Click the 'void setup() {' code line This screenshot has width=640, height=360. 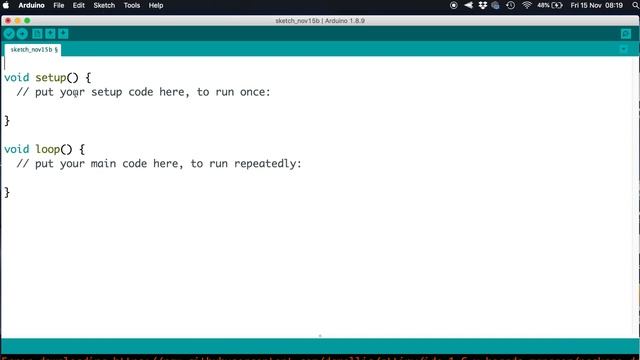48,78
